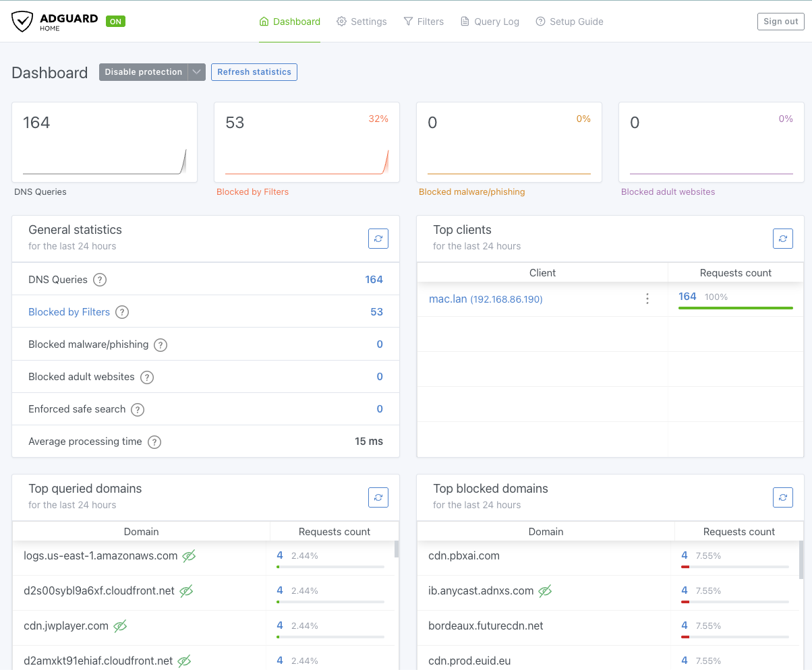Expand the Disable protection dropdown arrow

click(x=196, y=72)
